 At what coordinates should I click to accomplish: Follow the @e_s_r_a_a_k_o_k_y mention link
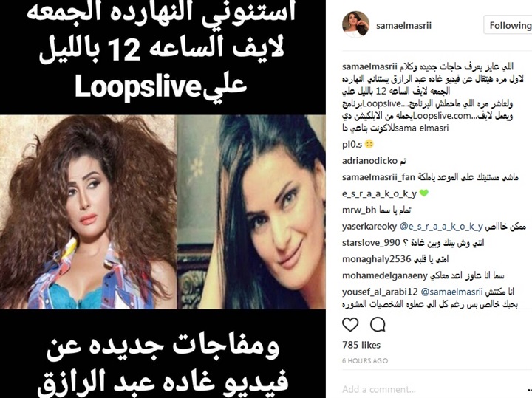pyautogui.click(x=441, y=227)
